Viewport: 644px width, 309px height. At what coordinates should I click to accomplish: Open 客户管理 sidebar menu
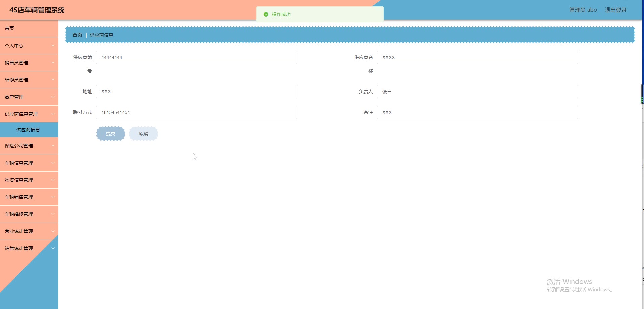pos(29,97)
